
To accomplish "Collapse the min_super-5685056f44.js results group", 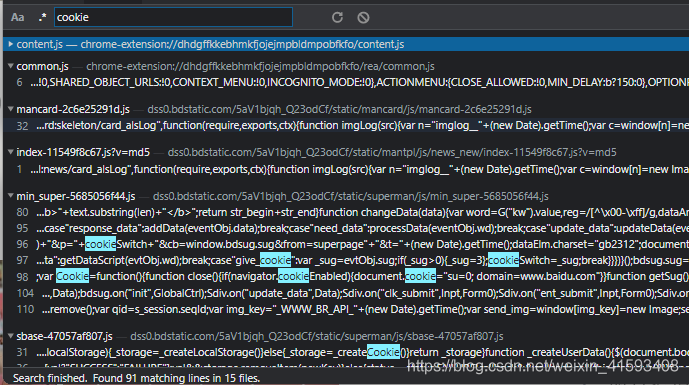I will [x=10, y=196].
